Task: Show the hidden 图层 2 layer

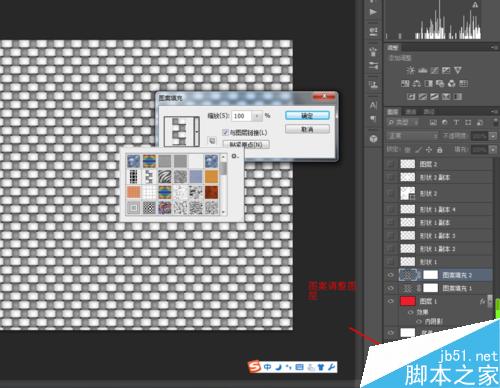Action: pos(391,164)
